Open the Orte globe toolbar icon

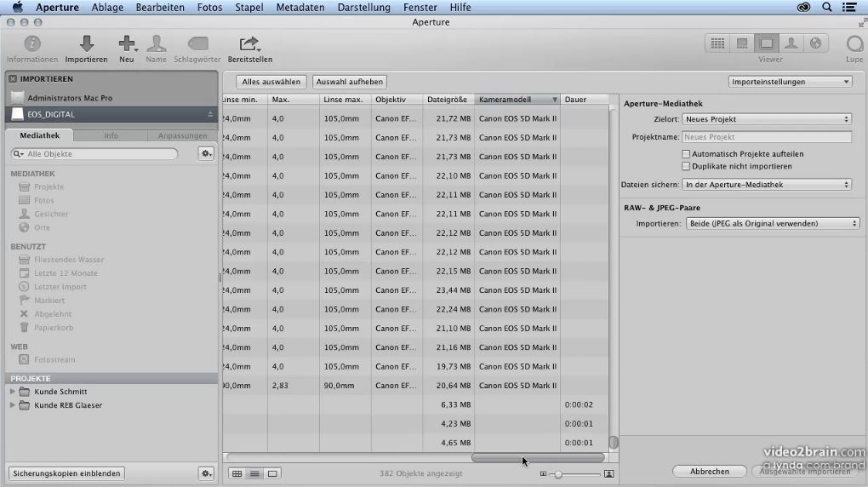(x=815, y=43)
